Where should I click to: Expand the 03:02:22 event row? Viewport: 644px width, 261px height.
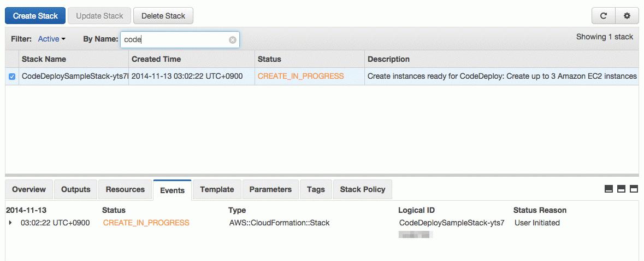click(10, 223)
